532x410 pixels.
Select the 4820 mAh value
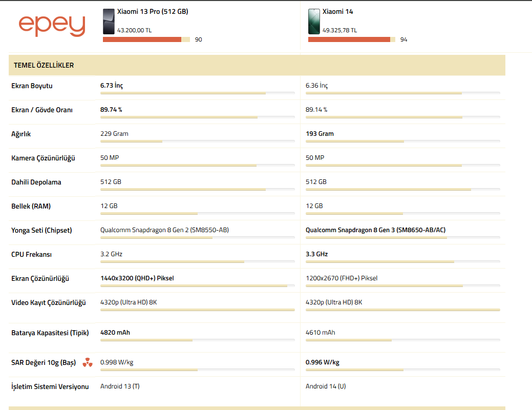click(x=115, y=333)
